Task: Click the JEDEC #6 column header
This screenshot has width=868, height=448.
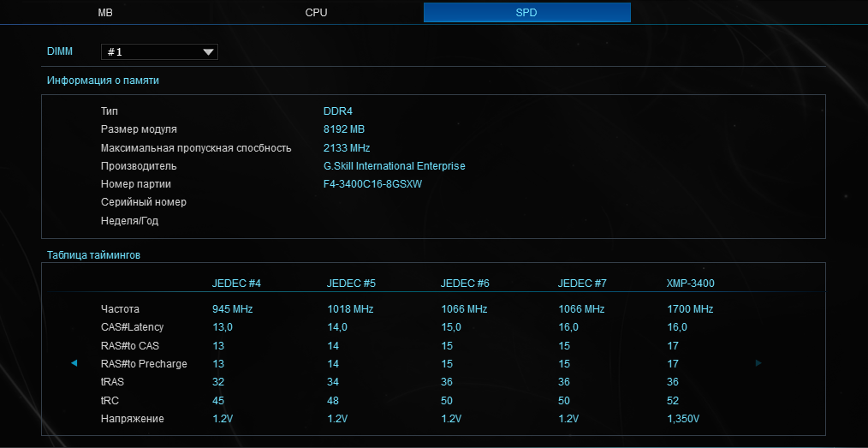Action: pyautogui.click(x=465, y=284)
